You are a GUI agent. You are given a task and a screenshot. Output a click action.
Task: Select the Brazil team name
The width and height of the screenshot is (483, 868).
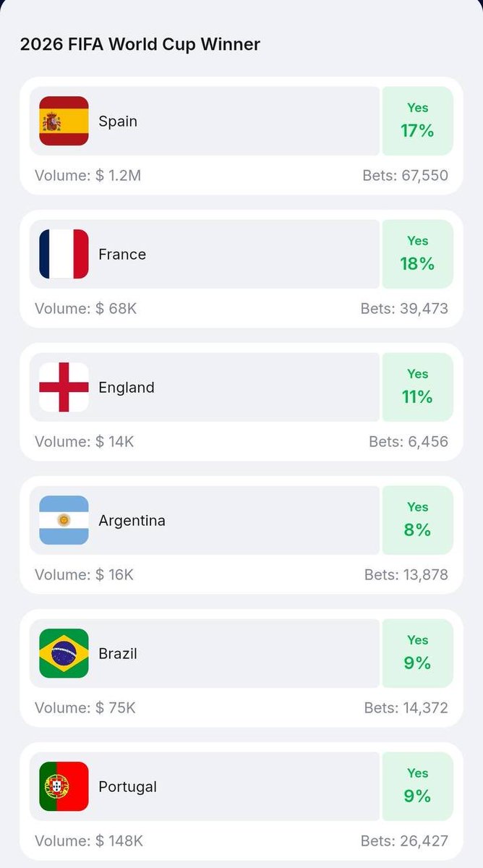pyautogui.click(x=118, y=654)
